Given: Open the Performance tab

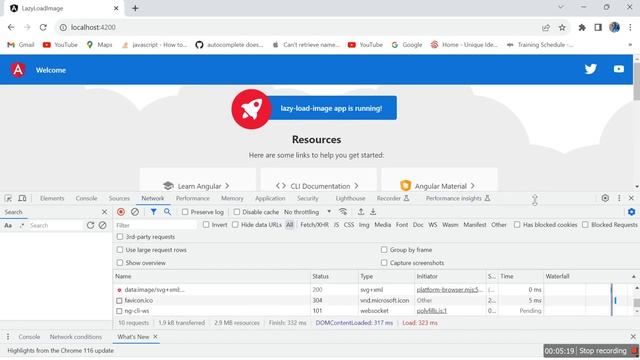Looking at the screenshot, I should [x=193, y=198].
